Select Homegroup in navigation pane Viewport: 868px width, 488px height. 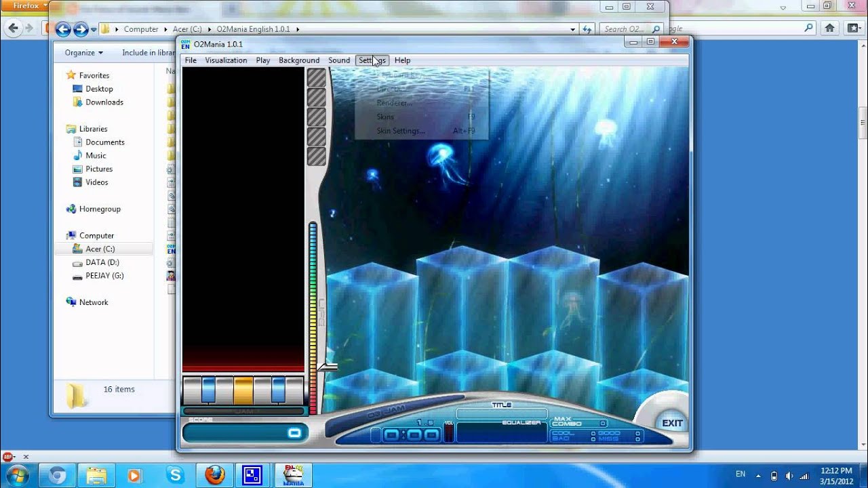click(x=100, y=209)
